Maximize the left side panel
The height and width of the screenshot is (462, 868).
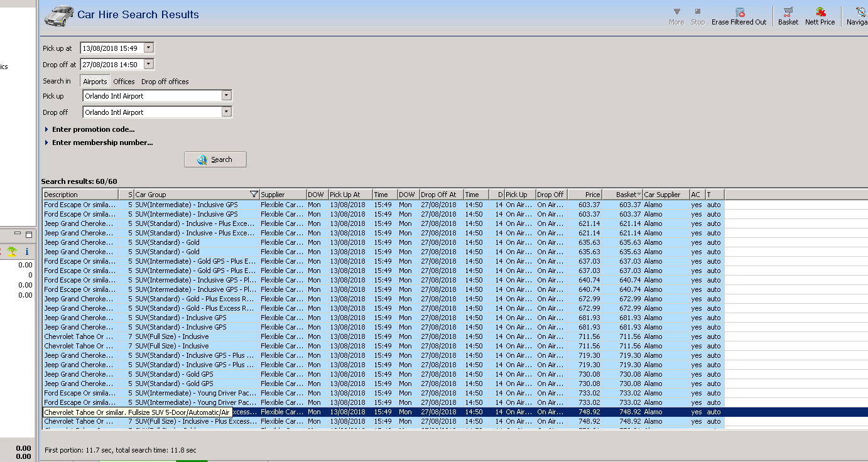(28, 234)
